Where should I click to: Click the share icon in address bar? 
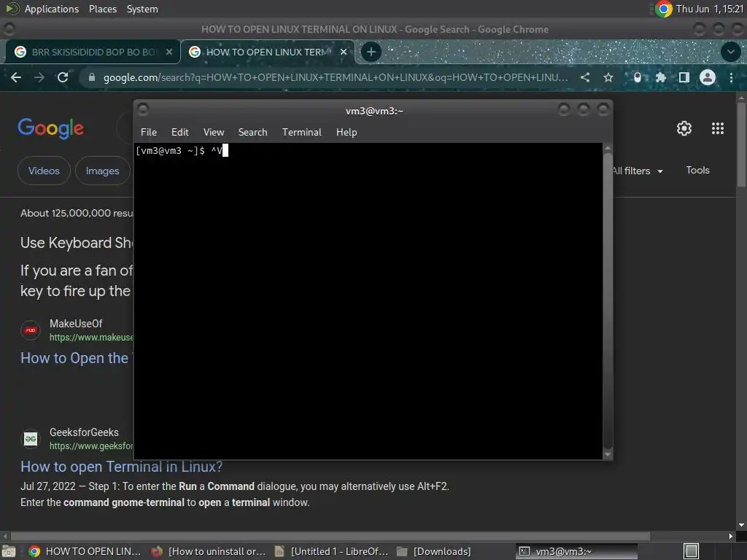[585, 77]
